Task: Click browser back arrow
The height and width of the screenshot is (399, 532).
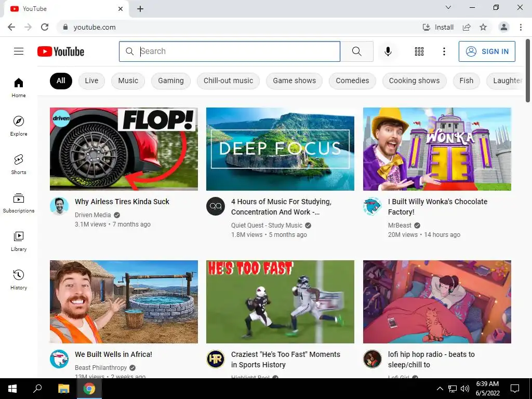Action: 11,27
